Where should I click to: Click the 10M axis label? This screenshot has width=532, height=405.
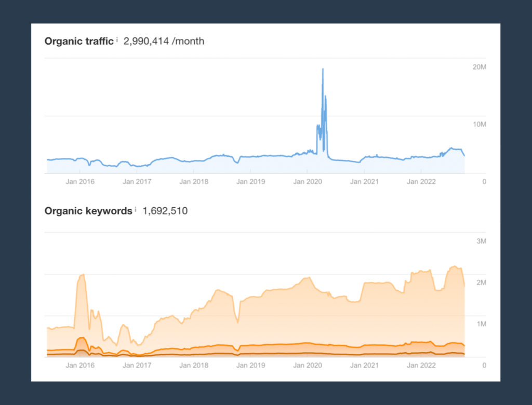[x=480, y=125]
